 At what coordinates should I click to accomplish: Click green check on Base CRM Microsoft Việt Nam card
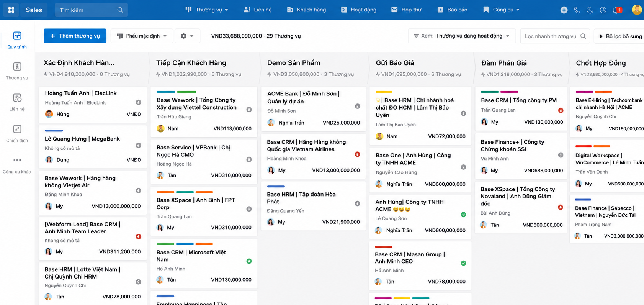tap(249, 261)
